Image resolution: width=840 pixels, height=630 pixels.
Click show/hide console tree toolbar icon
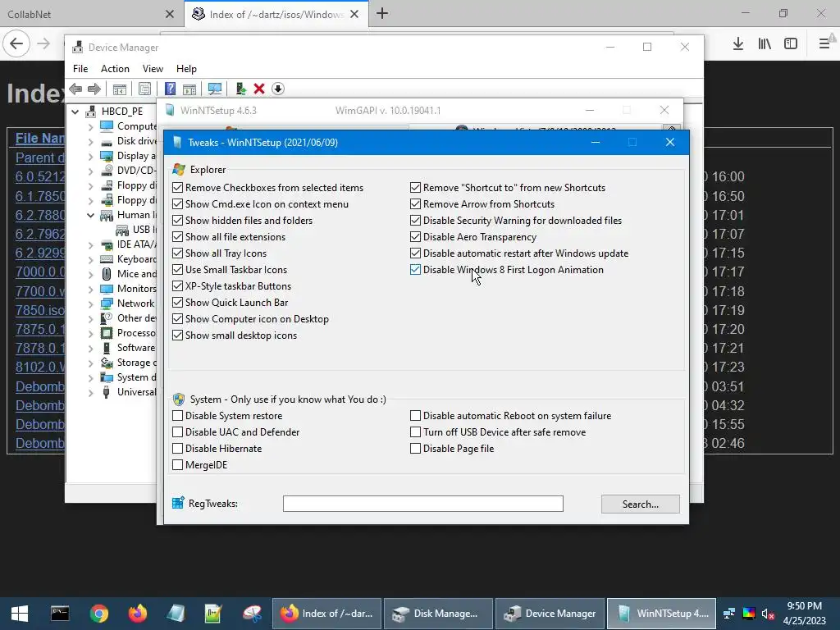[120, 89]
